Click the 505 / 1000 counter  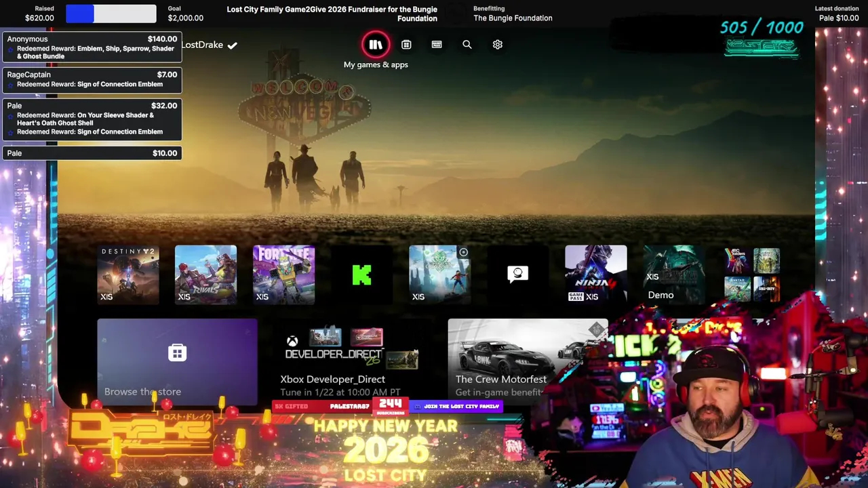[762, 28]
